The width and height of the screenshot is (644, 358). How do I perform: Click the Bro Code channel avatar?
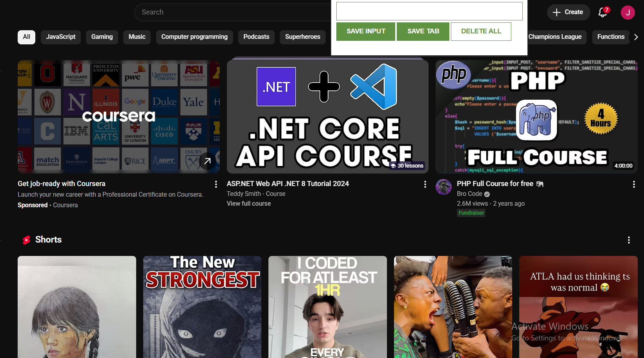pyautogui.click(x=443, y=187)
